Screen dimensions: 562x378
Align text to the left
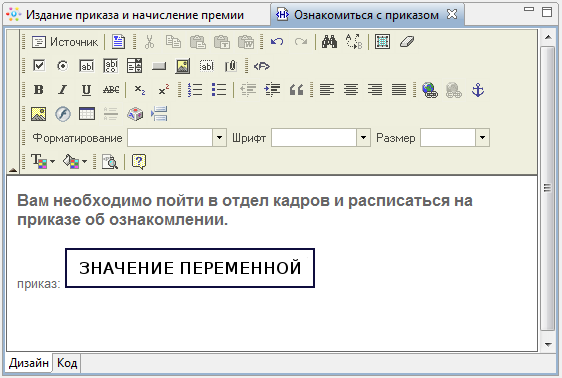tap(327, 90)
